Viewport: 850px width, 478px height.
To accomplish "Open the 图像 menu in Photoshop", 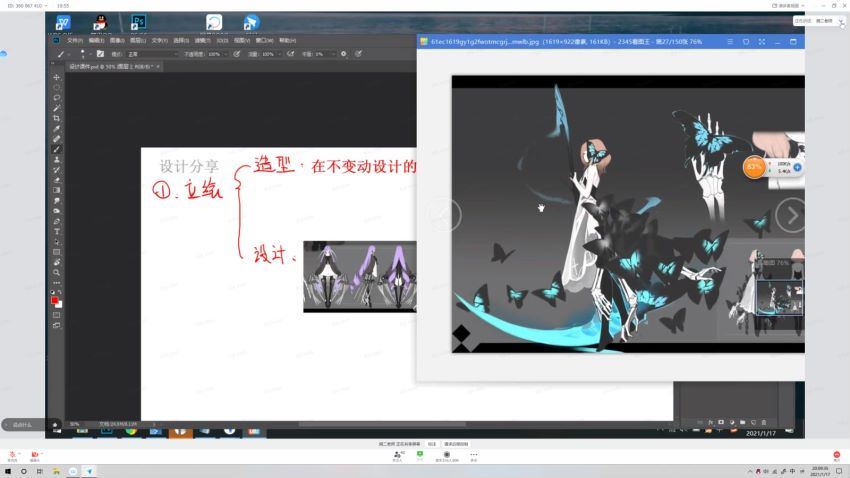I will pyautogui.click(x=117, y=41).
